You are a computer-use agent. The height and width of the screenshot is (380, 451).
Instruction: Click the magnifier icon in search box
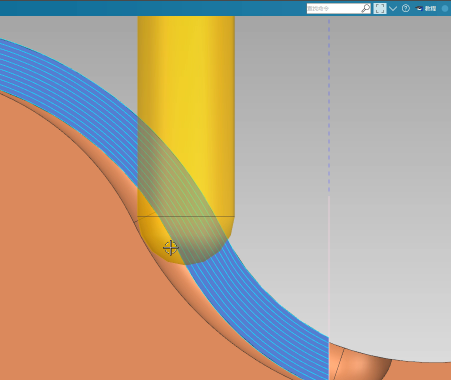click(366, 8)
